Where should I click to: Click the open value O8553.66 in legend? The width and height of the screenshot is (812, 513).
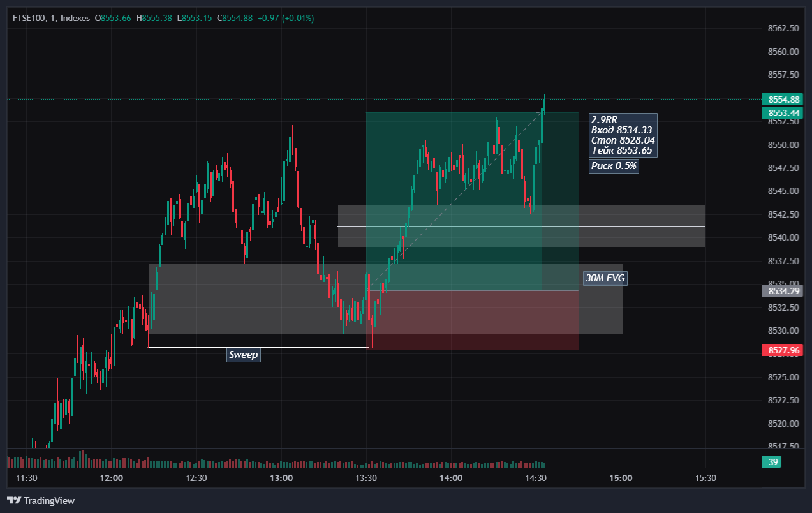tap(112, 19)
